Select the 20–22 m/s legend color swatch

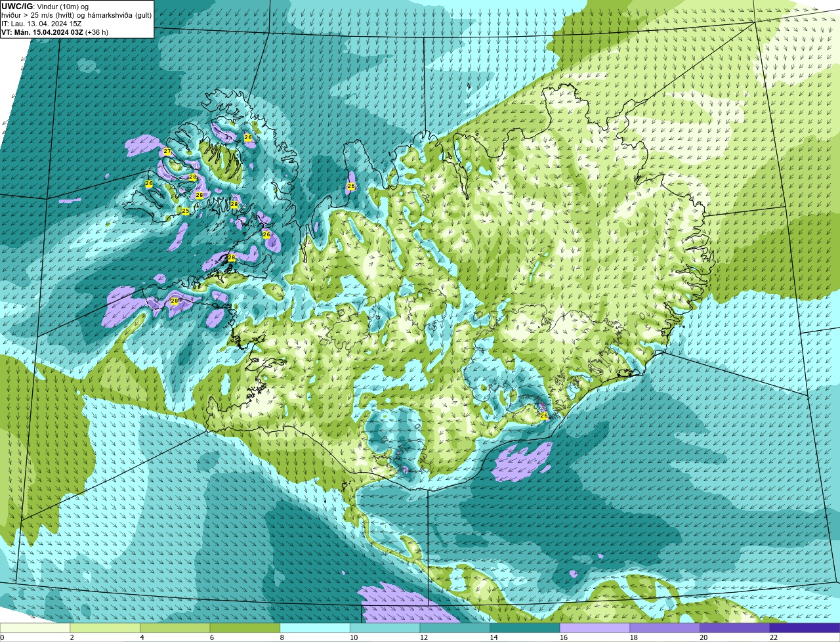(735, 628)
